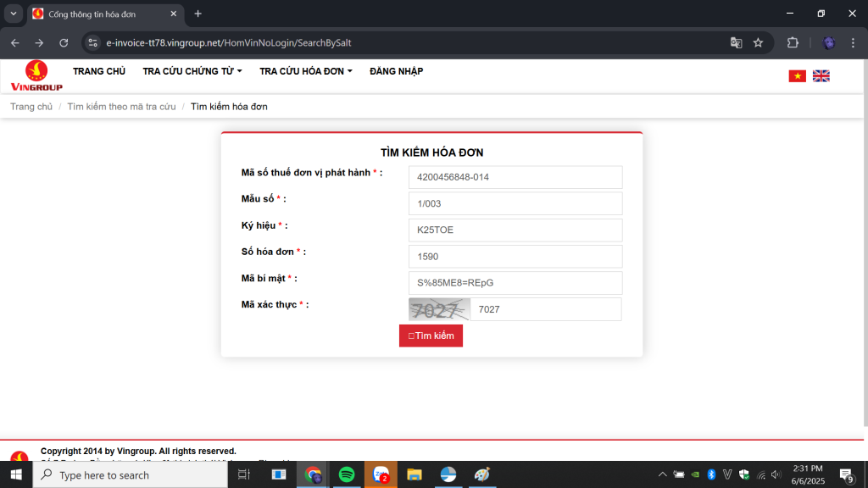Open Chrome three-dot menu
868x488 pixels.
853,42
